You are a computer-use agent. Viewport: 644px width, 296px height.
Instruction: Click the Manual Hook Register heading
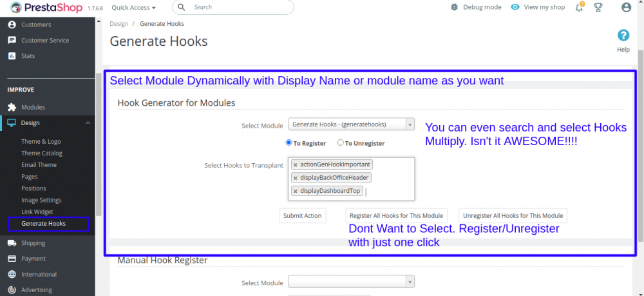pos(162,260)
